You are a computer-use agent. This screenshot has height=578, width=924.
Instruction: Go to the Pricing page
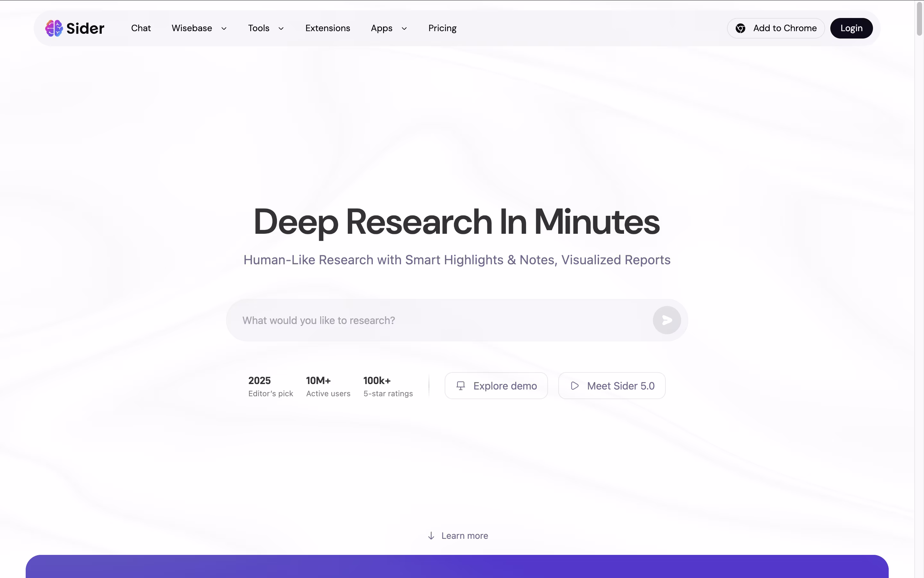point(442,29)
